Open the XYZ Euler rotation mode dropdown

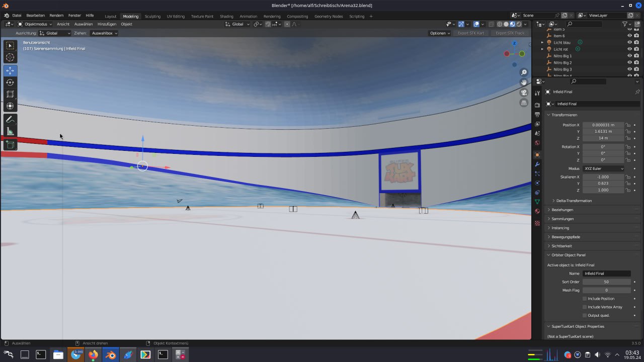pyautogui.click(x=603, y=168)
